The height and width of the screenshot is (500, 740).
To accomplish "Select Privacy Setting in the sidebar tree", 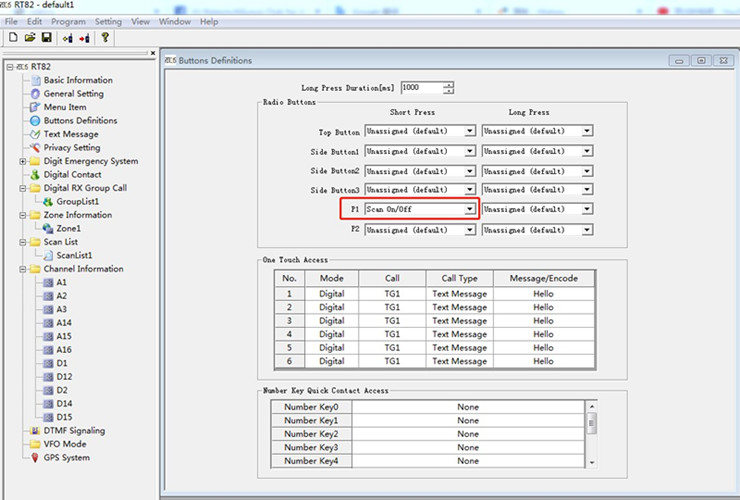I will pyautogui.click(x=71, y=148).
